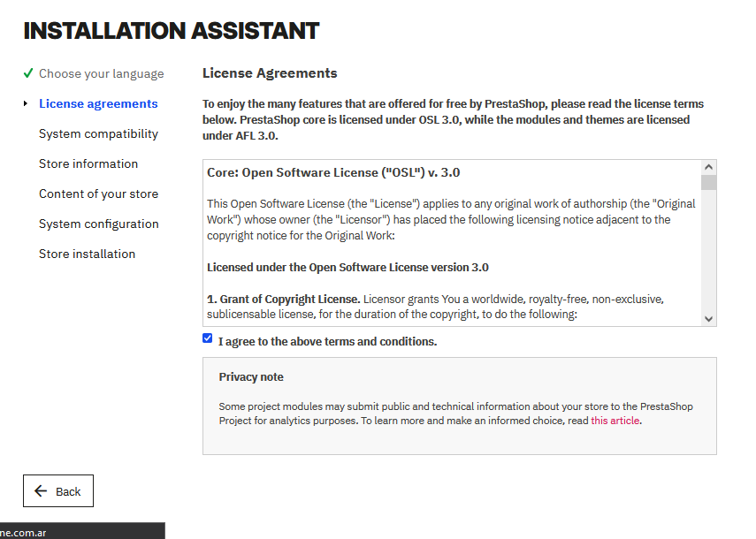Click the scrollbar up arrow of the license box
This screenshot has height=539, width=756.
tap(708, 165)
